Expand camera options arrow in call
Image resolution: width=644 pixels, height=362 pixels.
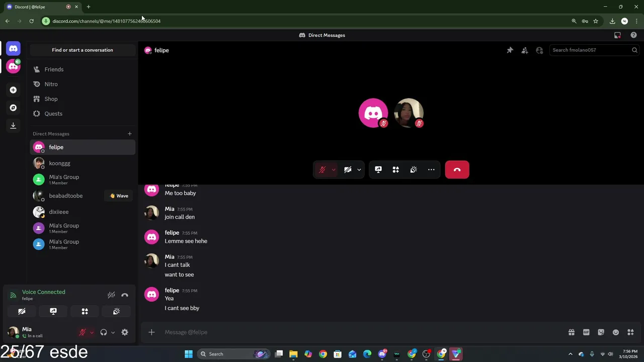point(359,170)
